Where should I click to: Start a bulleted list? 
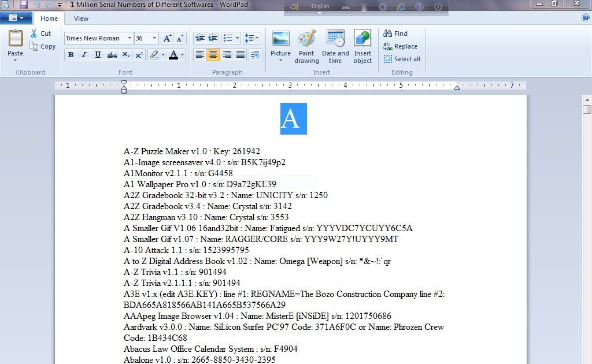click(x=228, y=38)
